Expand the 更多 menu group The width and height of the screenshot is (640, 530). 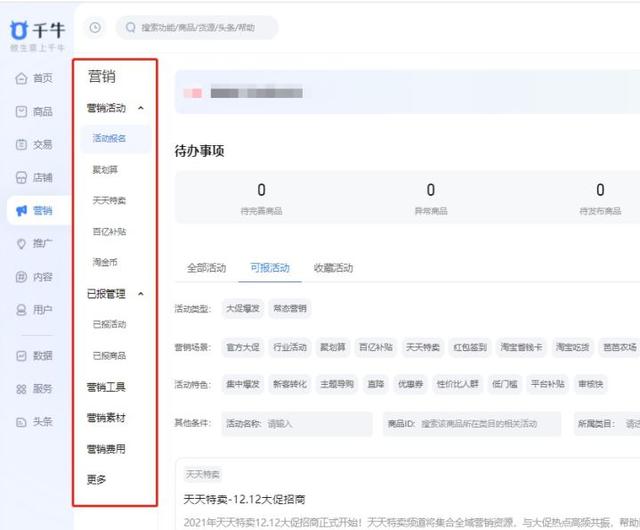pyautogui.click(x=96, y=479)
